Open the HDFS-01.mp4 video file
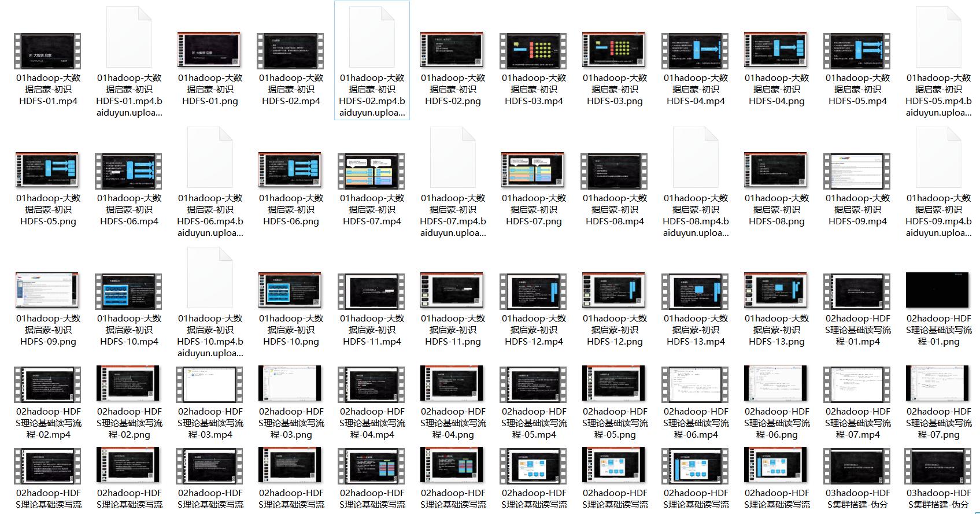Viewport: 980px width, 514px height. (x=48, y=51)
